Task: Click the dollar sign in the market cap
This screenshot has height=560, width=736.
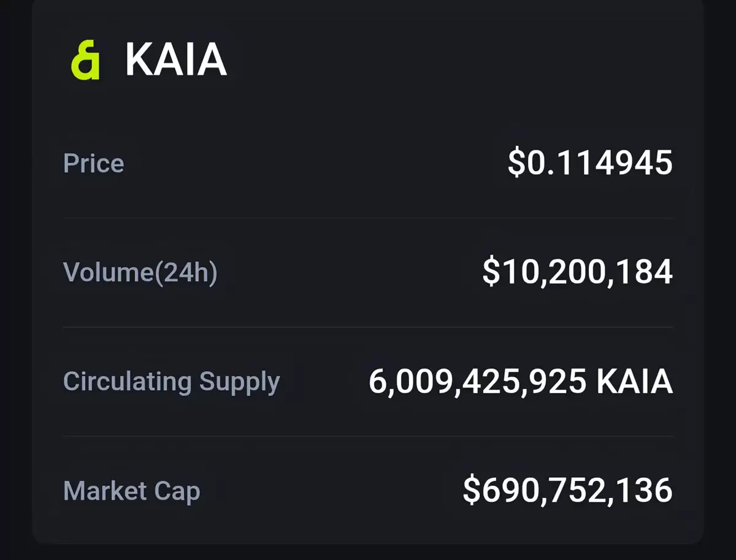Action: pyautogui.click(x=472, y=491)
